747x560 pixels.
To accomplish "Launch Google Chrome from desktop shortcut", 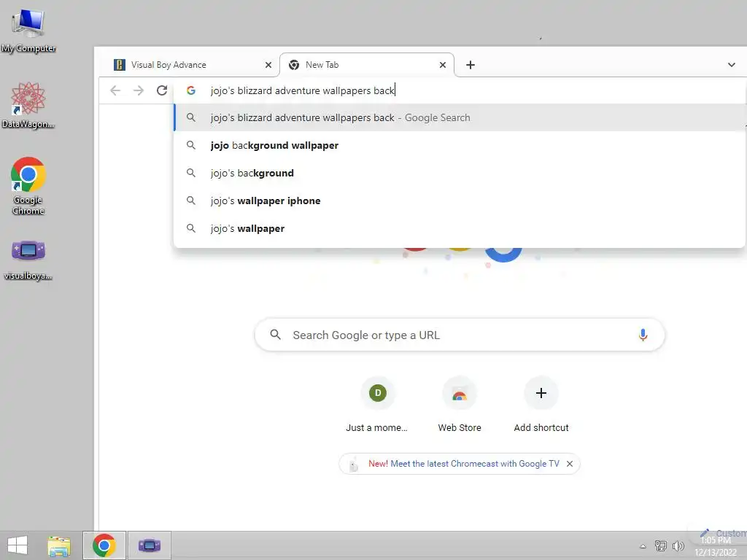I will [28, 186].
